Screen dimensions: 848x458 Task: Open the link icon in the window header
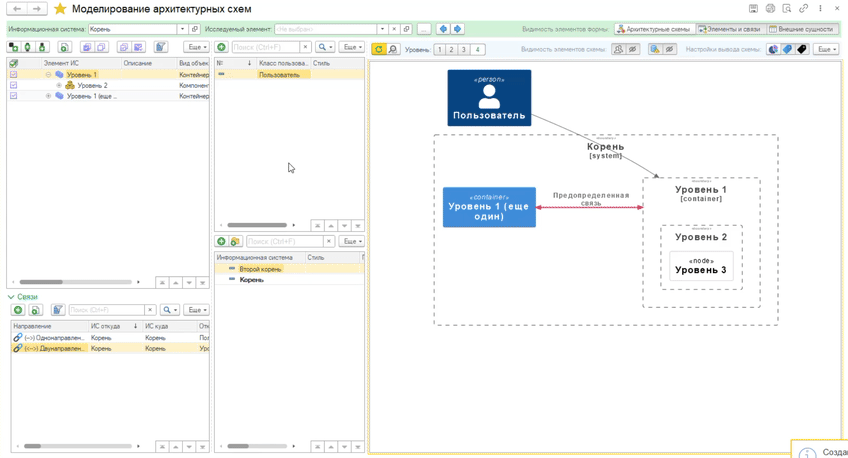pos(804,8)
